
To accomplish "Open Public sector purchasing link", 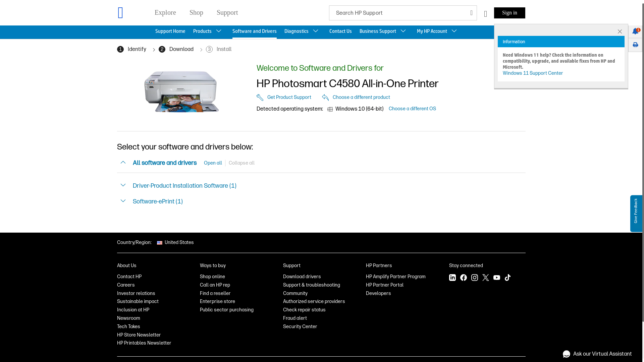I will [x=227, y=310].
